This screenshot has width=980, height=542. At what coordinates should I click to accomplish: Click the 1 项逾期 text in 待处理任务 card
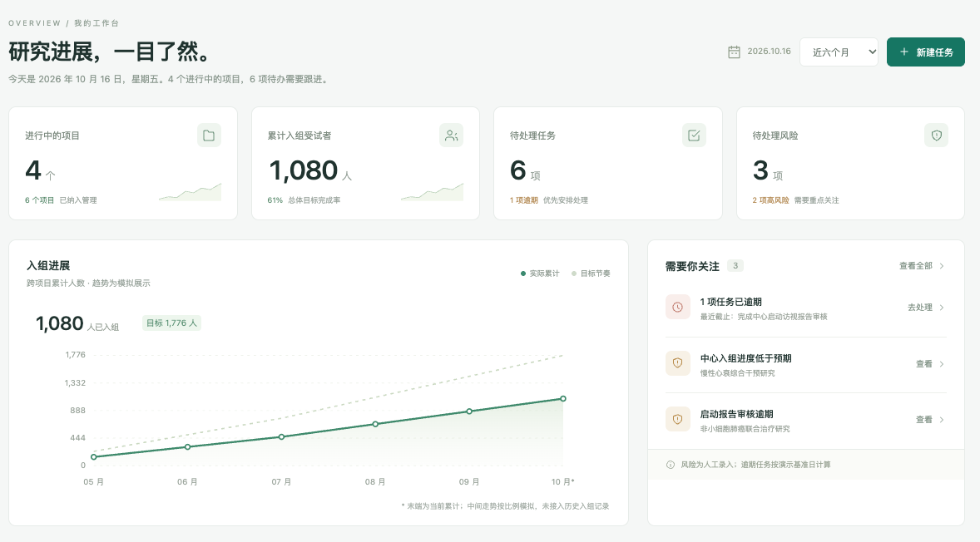(x=524, y=200)
